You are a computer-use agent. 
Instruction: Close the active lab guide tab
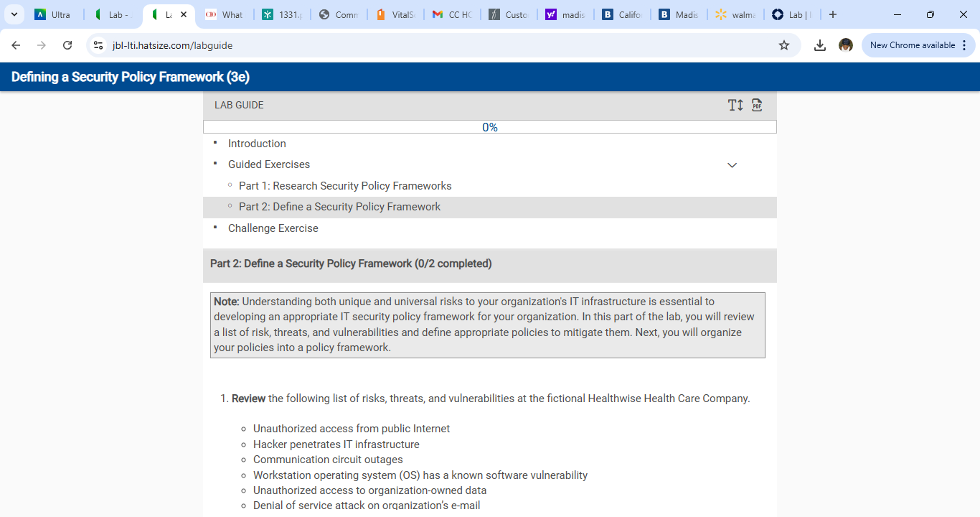click(184, 14)
